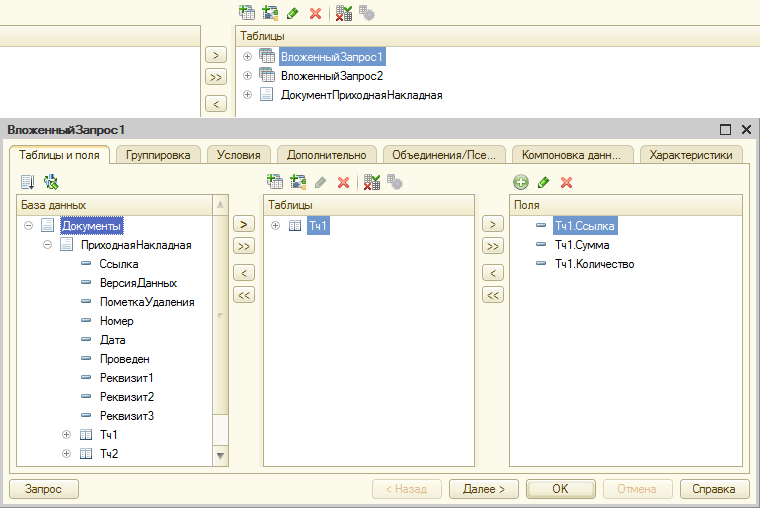
Task: Click the green plus add-field icon above Поля
Action: [520, 182]
